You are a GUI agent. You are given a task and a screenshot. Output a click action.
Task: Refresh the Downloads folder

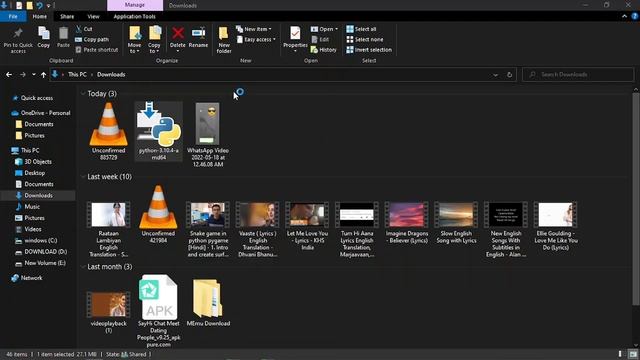tap(509, 75)
